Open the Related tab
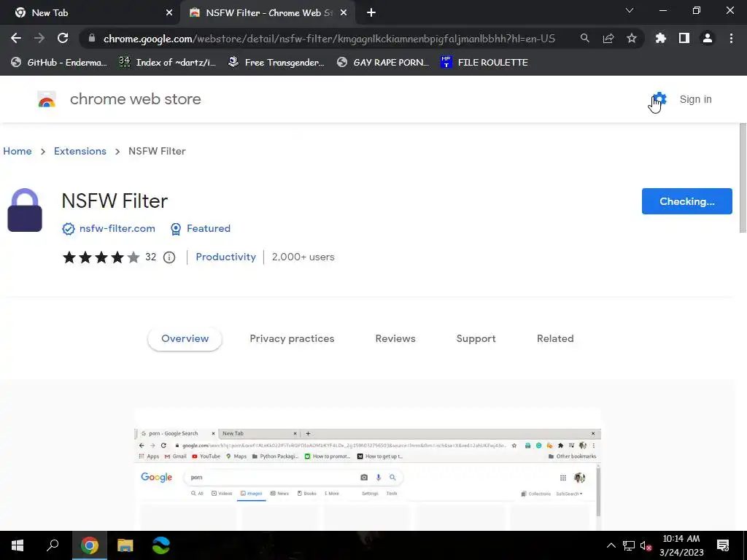 pos(555,338)
